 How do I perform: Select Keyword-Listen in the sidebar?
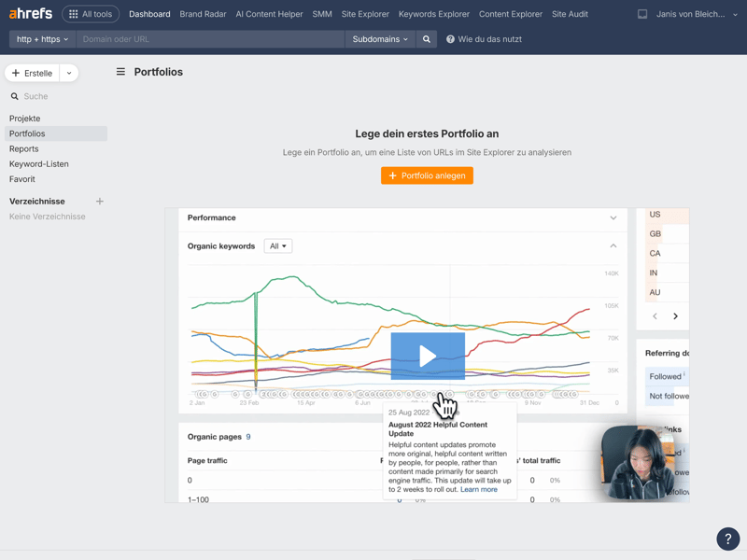click(39, 164)
